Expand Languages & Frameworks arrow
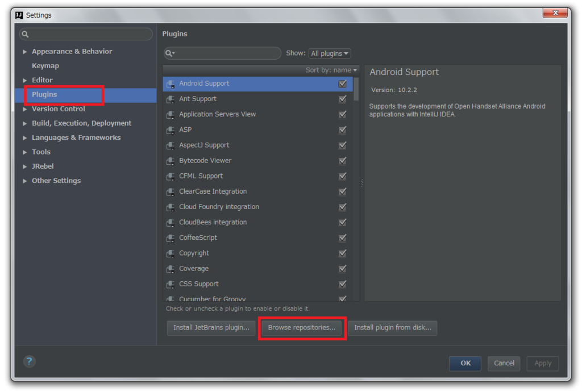 [x=24, y=138]
